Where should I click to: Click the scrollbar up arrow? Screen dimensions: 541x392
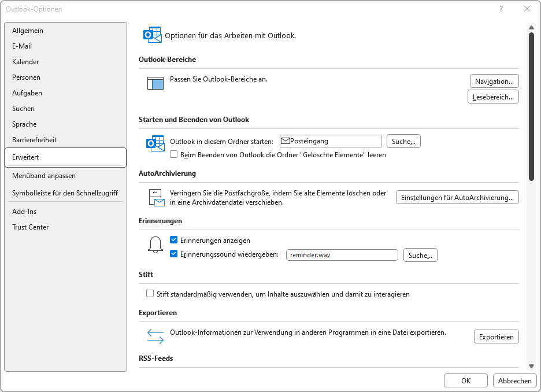tap(531, 27)
